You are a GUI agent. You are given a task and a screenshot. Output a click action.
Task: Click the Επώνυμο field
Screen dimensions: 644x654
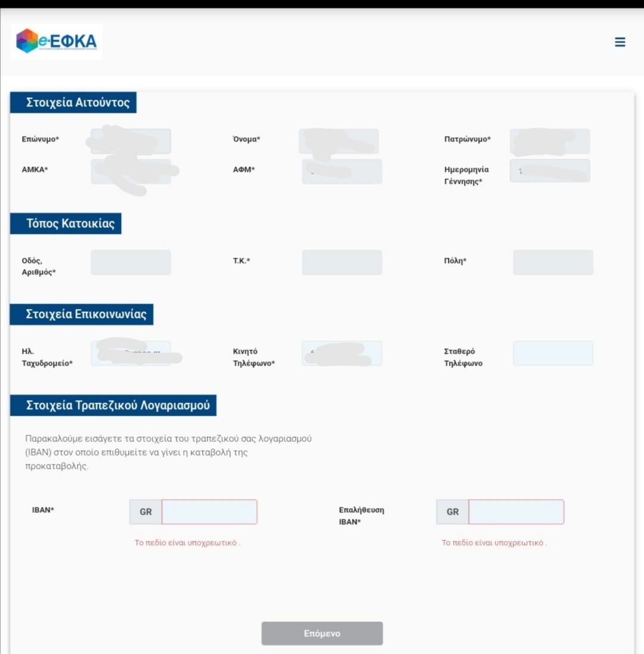[x=131, y=141]
